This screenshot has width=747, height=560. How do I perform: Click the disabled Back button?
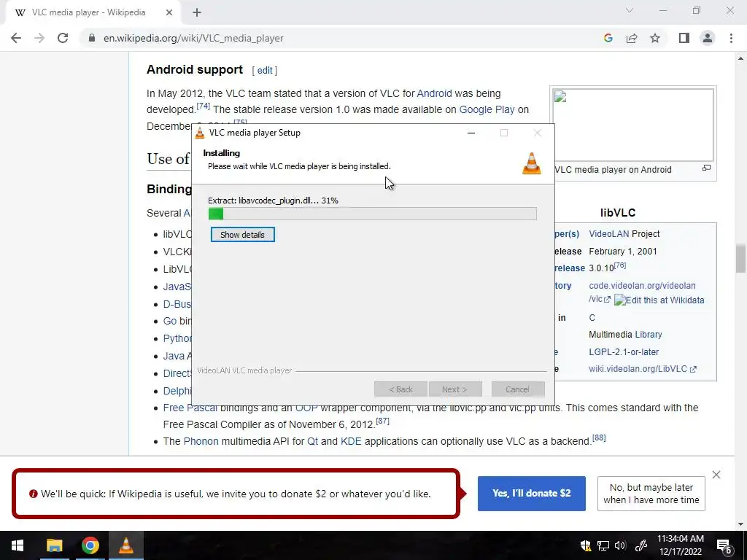[x=400, y=389]
